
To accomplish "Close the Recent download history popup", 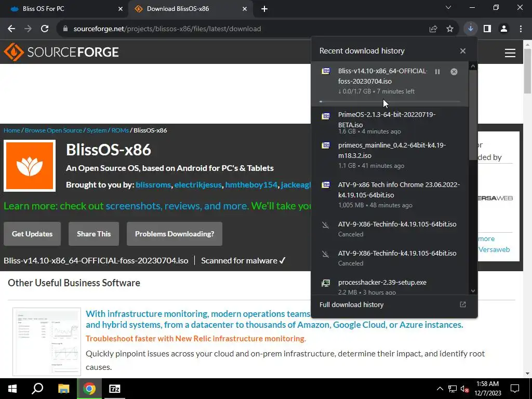I will point(463,51).
